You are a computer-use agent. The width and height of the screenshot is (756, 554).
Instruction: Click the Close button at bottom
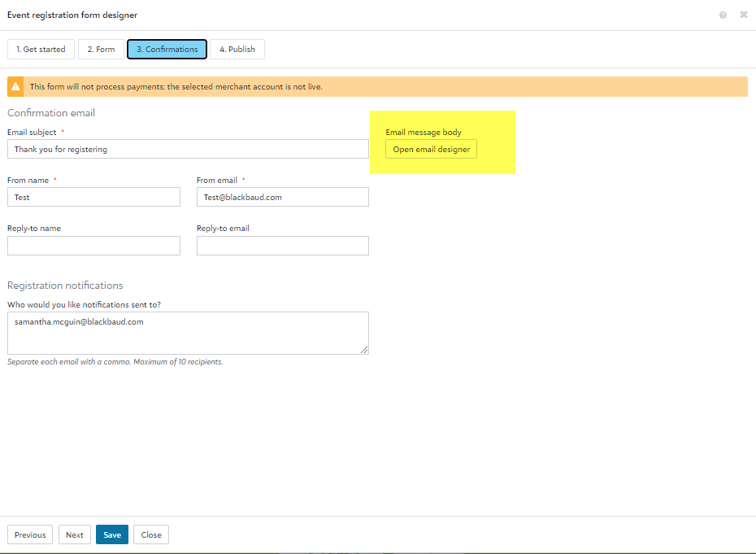[151, 534]
